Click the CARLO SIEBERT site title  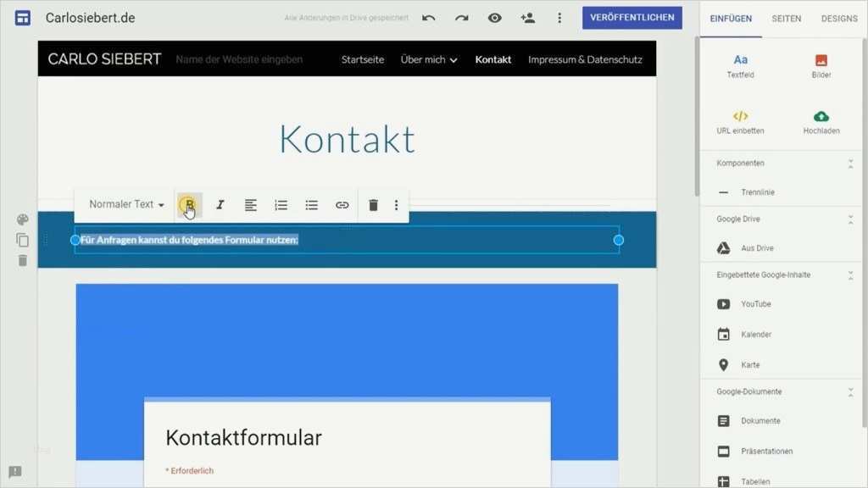tap(104, 59)
